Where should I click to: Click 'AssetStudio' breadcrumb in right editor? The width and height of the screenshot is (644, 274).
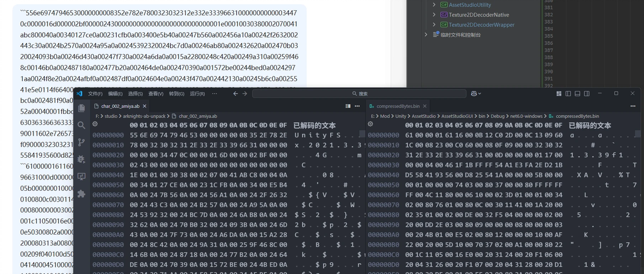[x=423, y=116]
